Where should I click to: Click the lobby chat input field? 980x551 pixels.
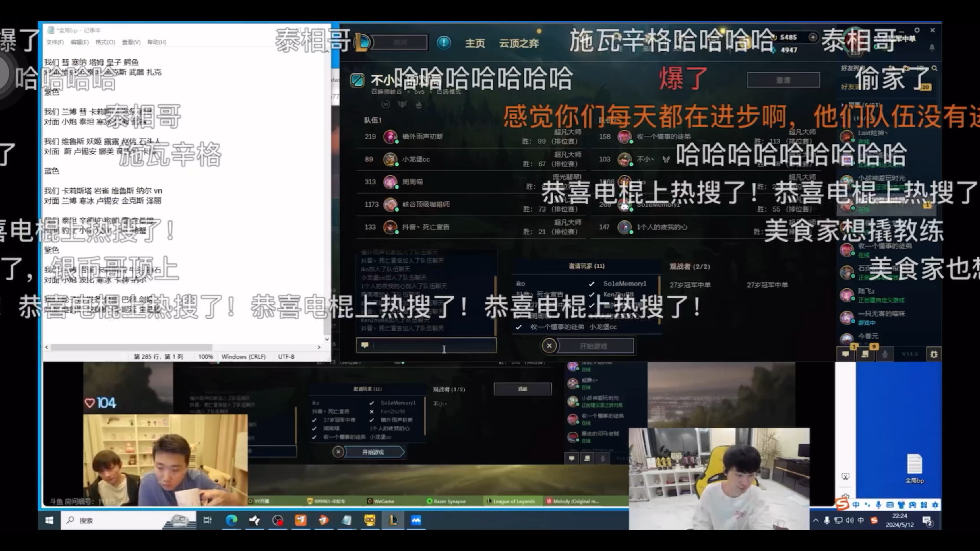coord(426,345)
